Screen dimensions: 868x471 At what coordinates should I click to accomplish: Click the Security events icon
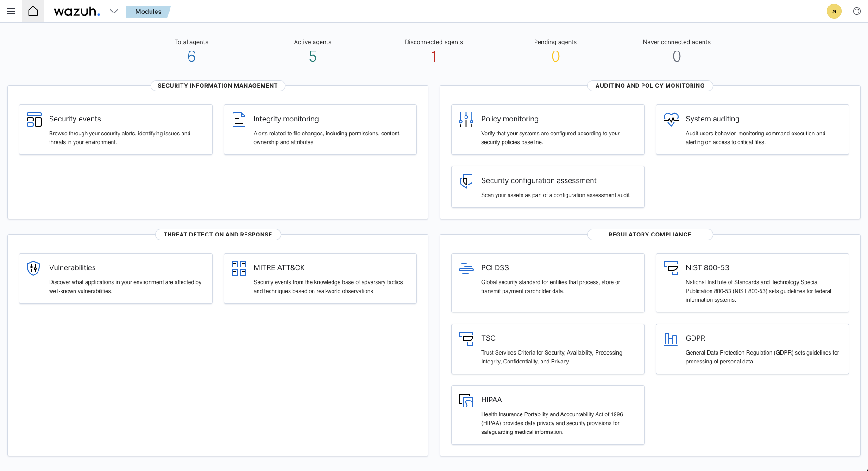click(x=34, y=120)
